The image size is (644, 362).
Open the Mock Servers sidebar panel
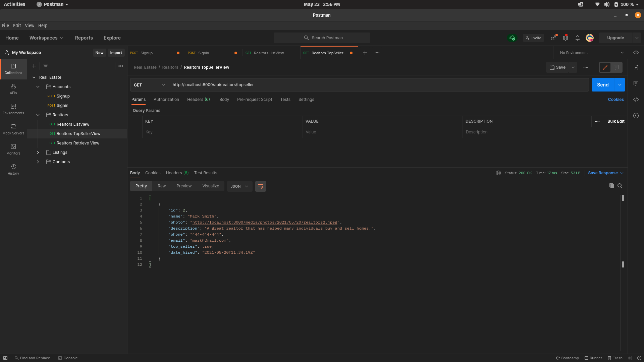click(x=13, y=129)
